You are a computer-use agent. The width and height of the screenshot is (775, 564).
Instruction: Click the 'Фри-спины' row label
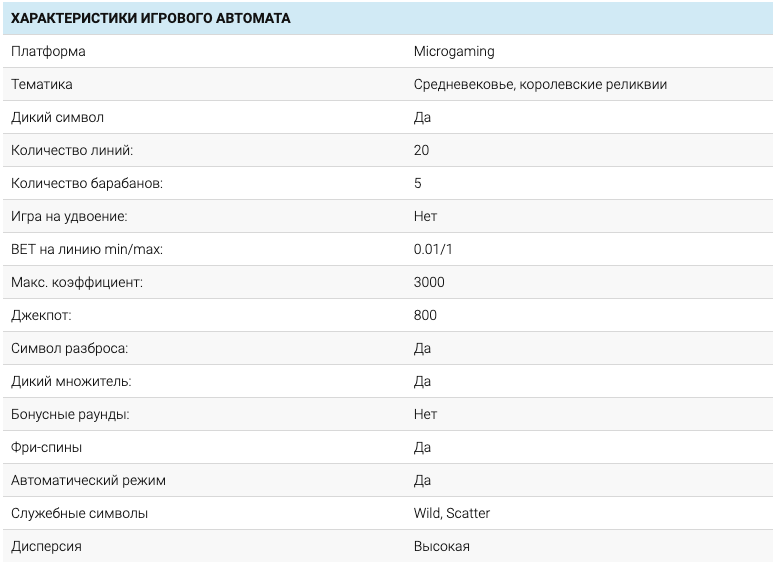point(46,447)
